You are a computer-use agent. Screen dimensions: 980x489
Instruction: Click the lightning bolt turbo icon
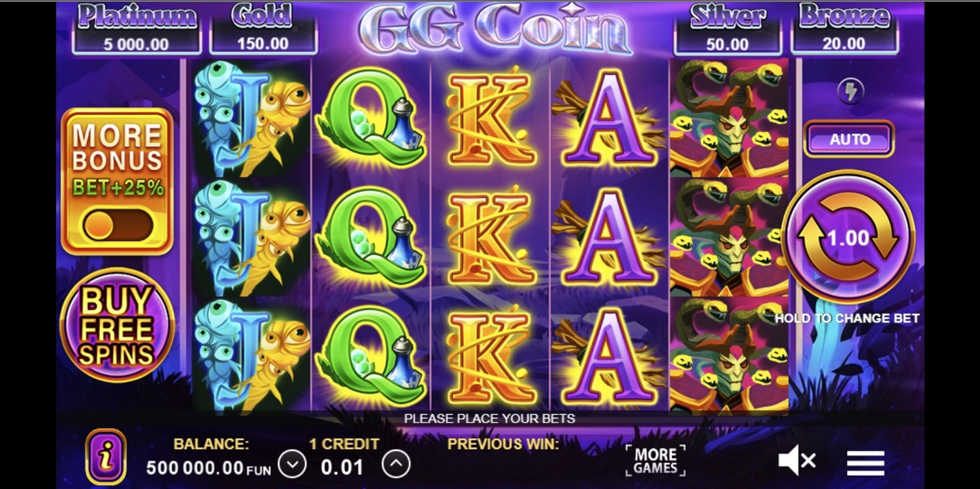[x=849, y=91]
